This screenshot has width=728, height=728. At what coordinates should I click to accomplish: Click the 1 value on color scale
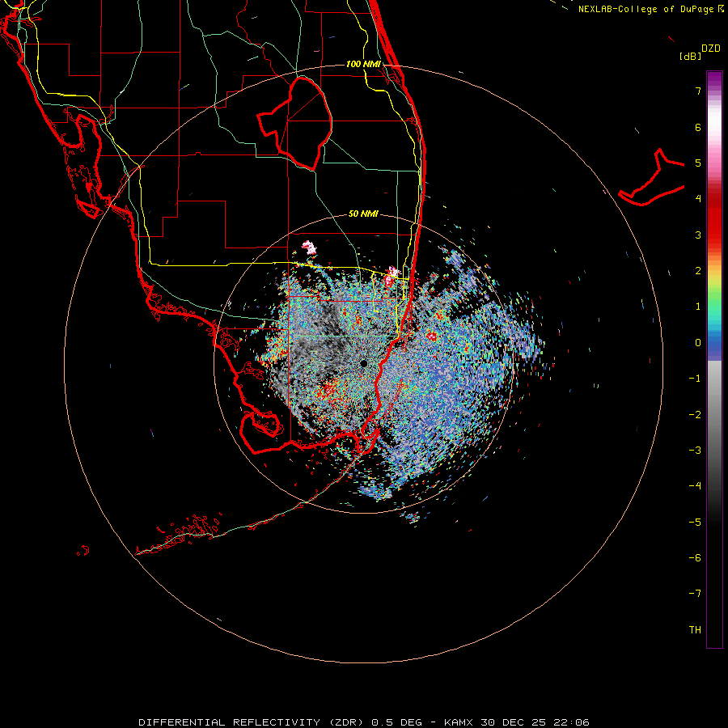click(698, 307)
